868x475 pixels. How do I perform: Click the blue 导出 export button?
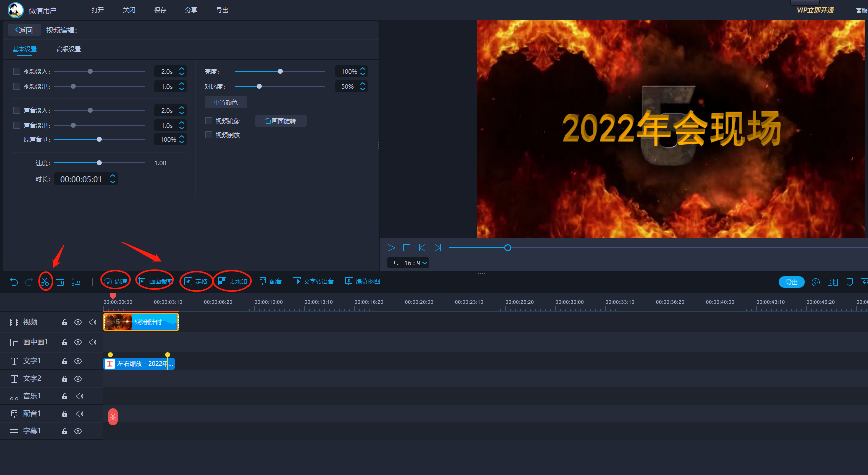pos(792,282)
